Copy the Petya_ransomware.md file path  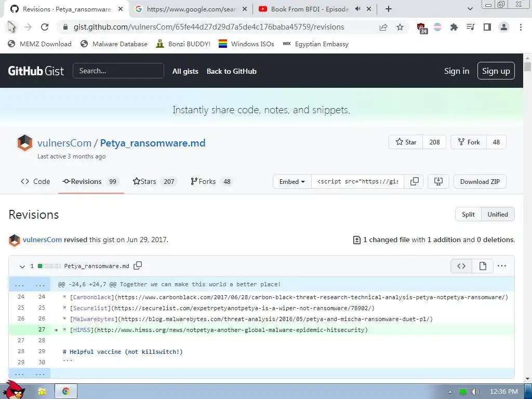[x=137, y=265]
